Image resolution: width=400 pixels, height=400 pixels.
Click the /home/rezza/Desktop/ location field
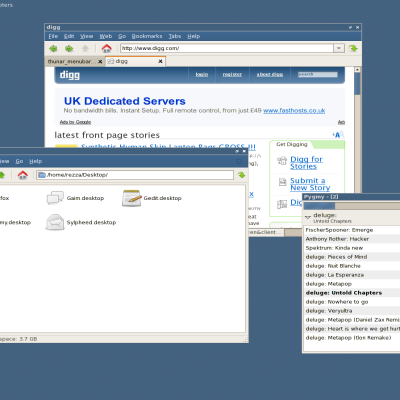coord(135,175)
